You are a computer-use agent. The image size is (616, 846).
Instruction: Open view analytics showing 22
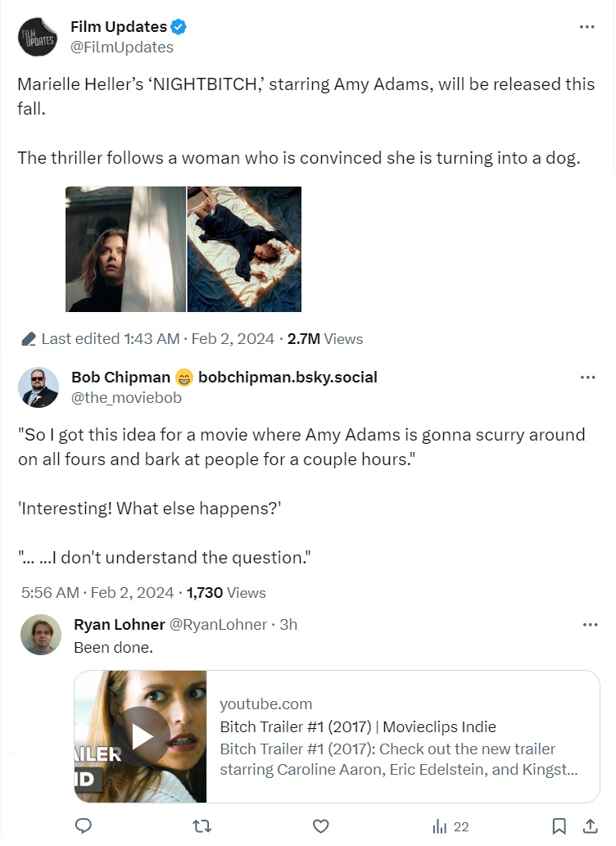click(x=450, y=826)
